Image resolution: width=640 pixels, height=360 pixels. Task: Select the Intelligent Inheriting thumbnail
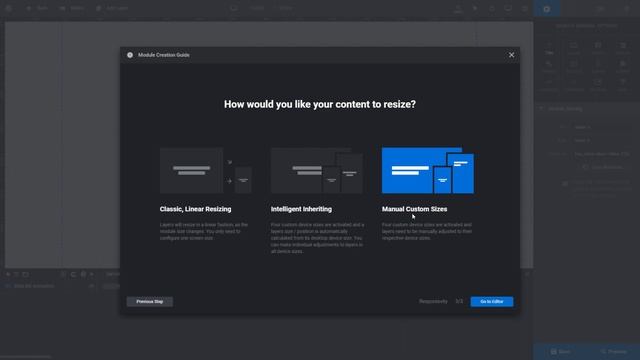click(x=317, y=171)
